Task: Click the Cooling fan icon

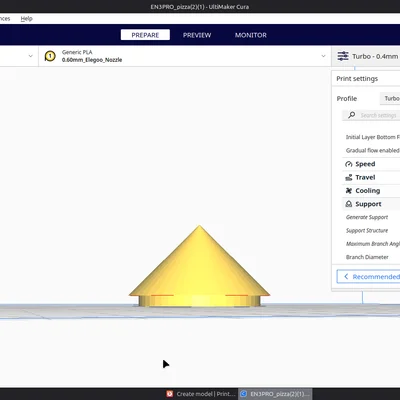Action: (x=349, y=191)
